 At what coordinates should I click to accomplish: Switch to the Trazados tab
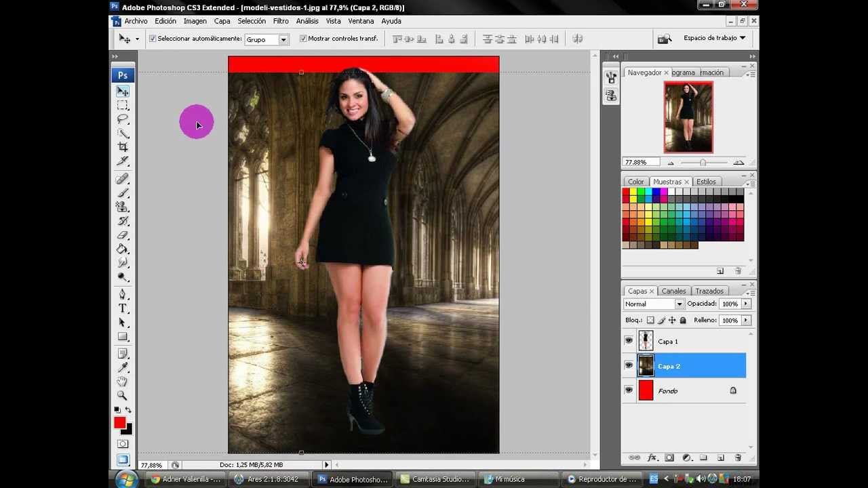coord(709,291)
